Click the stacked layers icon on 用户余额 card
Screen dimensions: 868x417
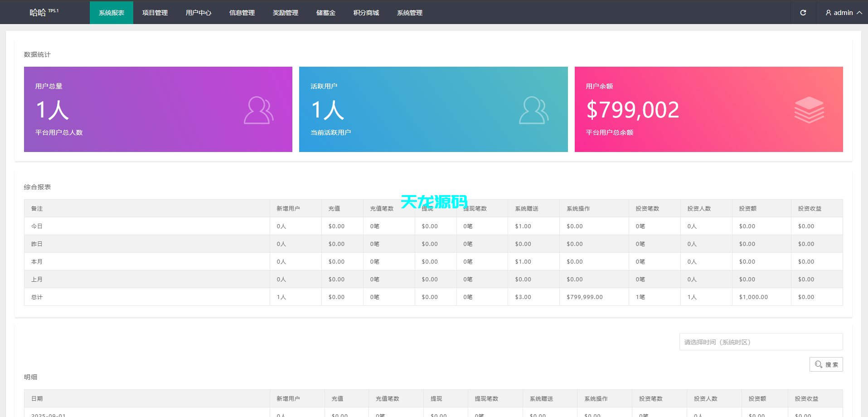pyautogui.click(x=809, y=109)
